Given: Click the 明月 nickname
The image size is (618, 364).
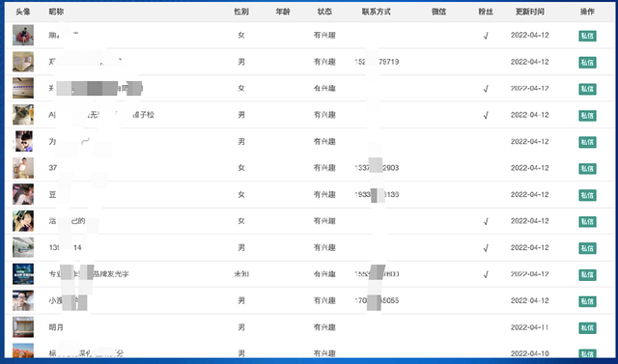Looking at the screenshot, I should pyautogui.click(x=56, y=327).
